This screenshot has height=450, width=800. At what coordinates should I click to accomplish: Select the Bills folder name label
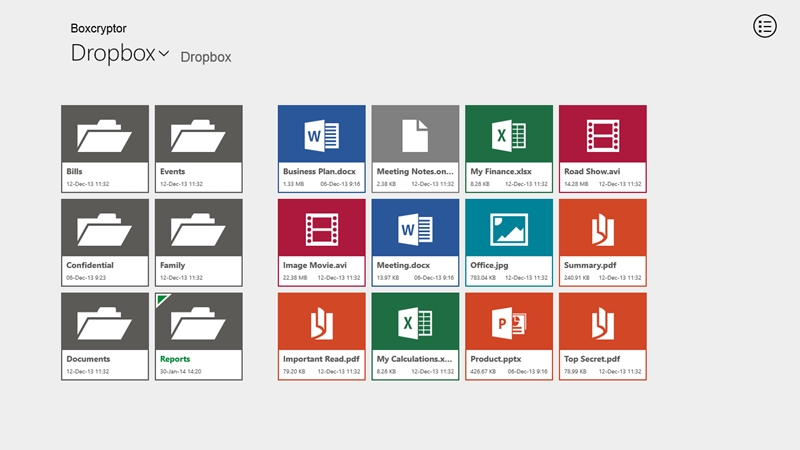74,171
